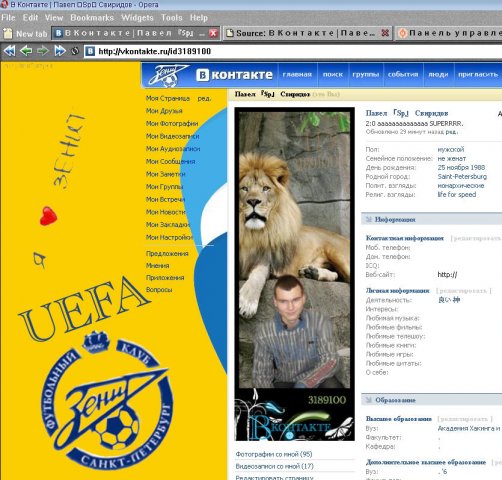Close the Source tab

coord(385,33)
